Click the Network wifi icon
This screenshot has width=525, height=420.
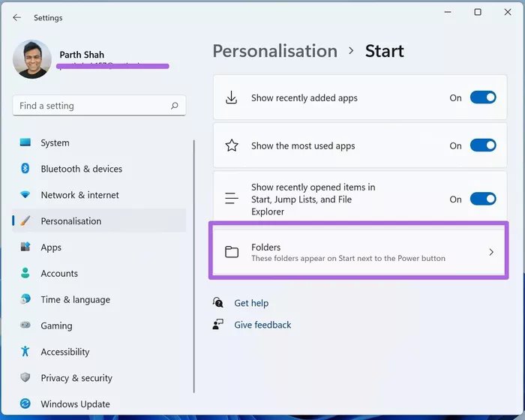pyautogui.click(x=25, y=194)
